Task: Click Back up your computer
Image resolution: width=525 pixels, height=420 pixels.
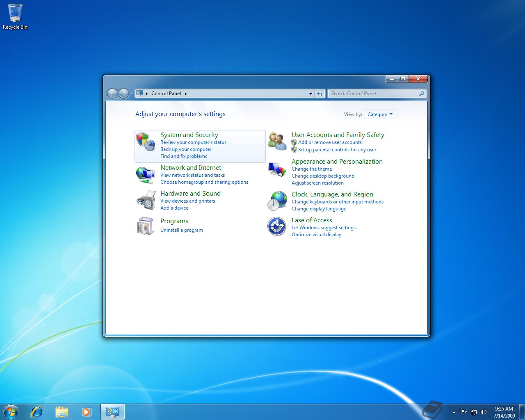Action: [x=186, y=149]
